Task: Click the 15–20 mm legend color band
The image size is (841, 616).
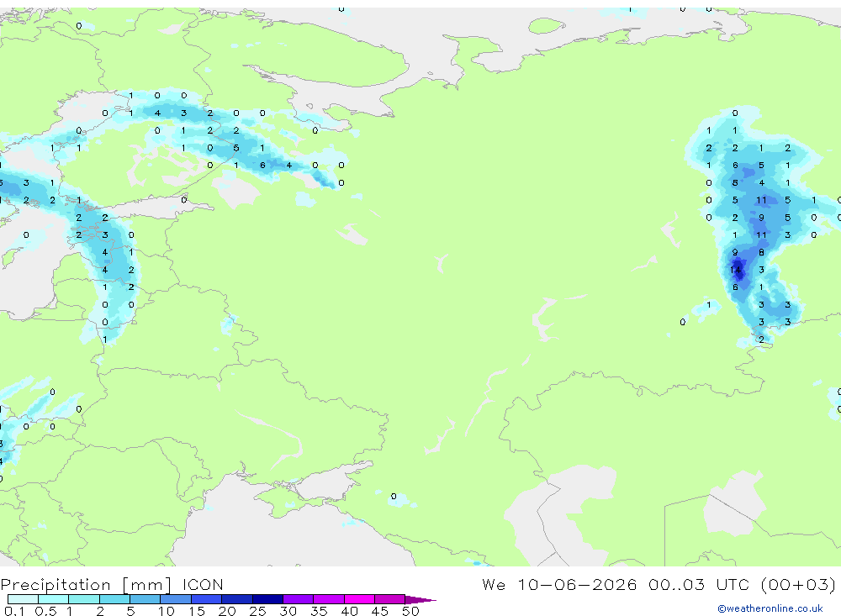Action: tap(207, 599)
